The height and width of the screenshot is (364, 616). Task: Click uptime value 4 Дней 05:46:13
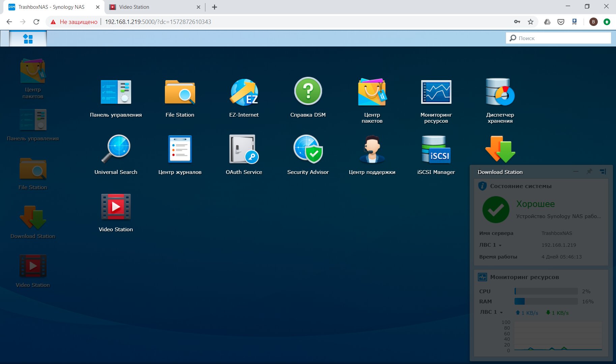pos(561,257)
